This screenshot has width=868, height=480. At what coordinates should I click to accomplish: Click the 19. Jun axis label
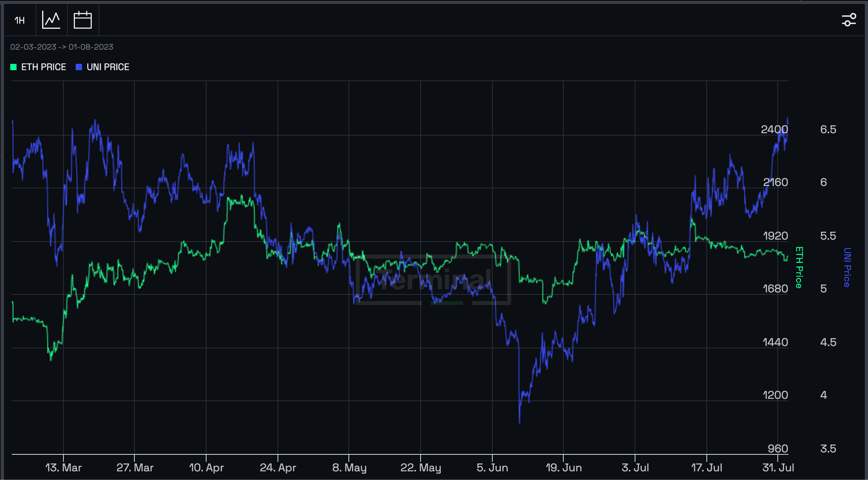[x=564, y=468]
